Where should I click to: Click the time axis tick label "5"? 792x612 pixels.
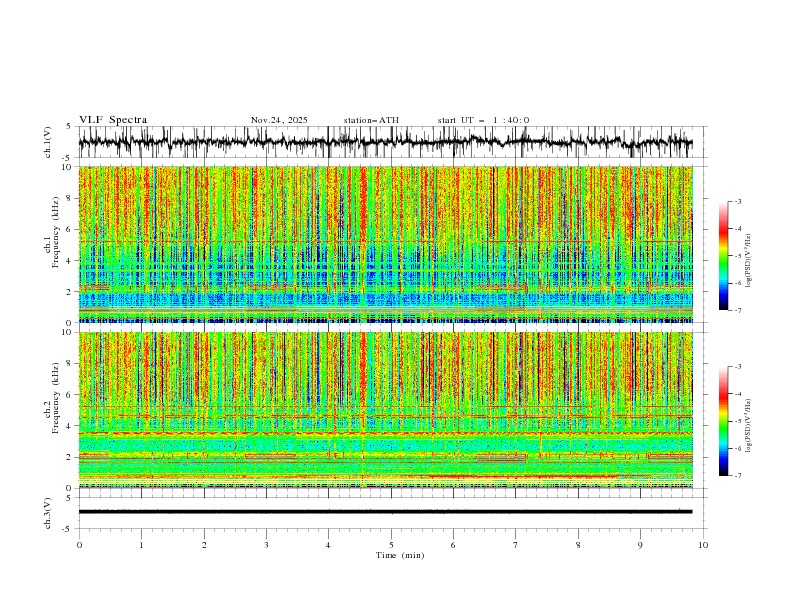(x=391, y=545)
